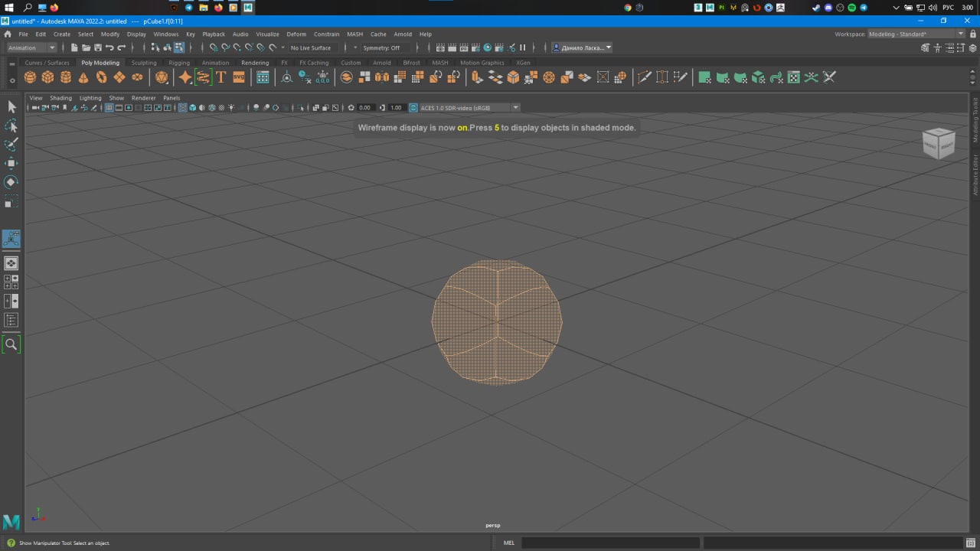Click the ViewCube in viewport corner

[939, 143]
